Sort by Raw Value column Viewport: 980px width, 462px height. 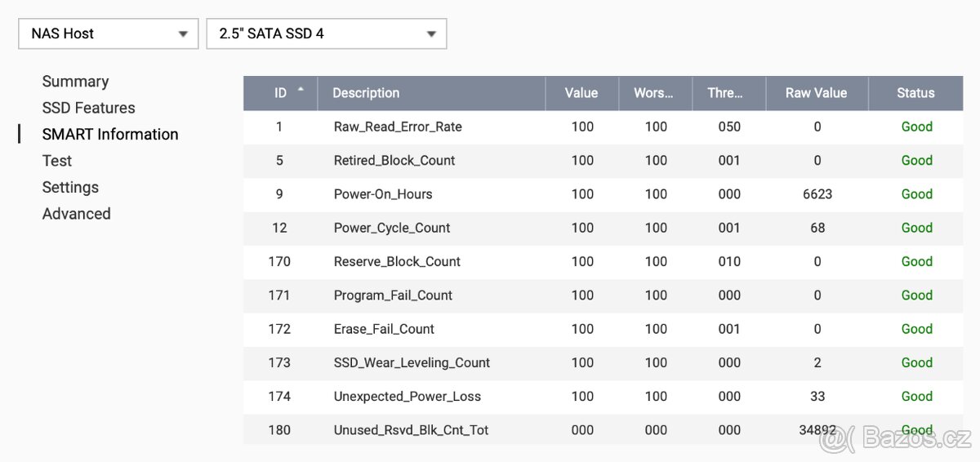816,93
